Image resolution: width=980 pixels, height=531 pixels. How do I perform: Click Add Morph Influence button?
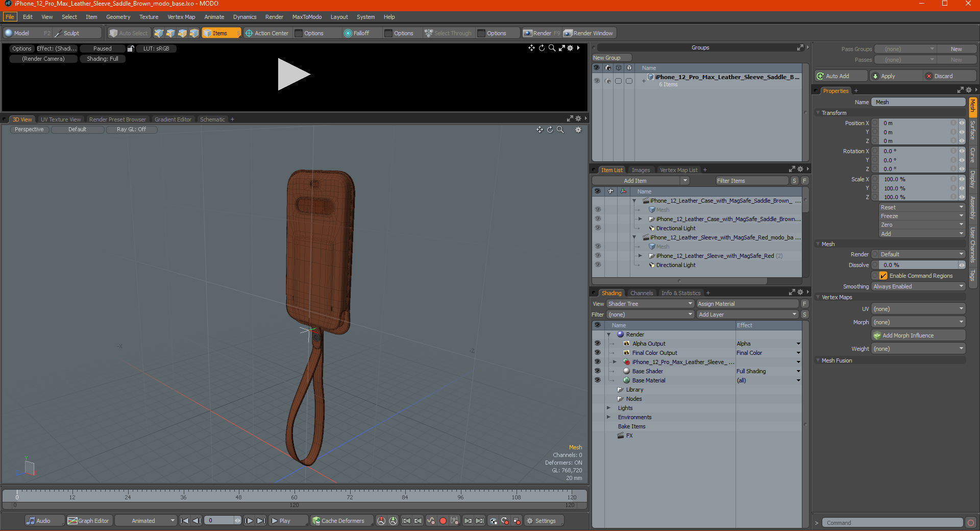(918, 335)
